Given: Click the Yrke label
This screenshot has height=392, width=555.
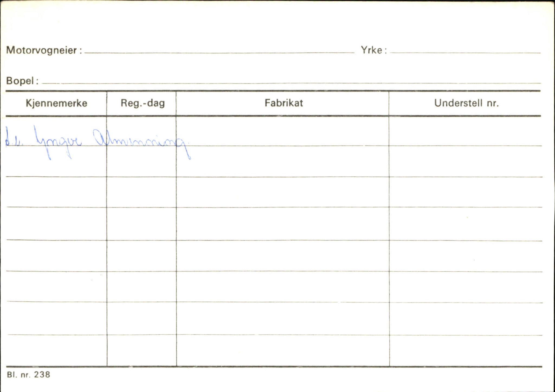Looking at the screenshot, I should [x=373, y=50].
